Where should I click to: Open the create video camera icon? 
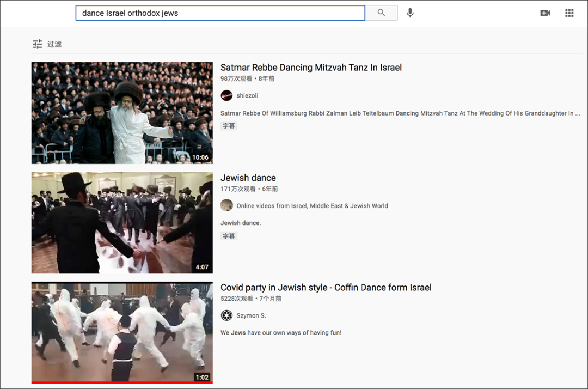[545, 13]
